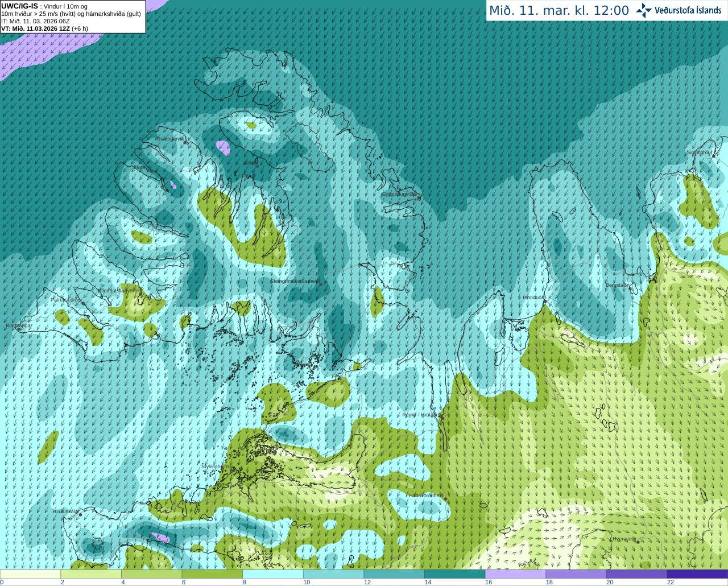
Task: Click the 20–22 m/s violet legend swatch
Action: point(636,574)
